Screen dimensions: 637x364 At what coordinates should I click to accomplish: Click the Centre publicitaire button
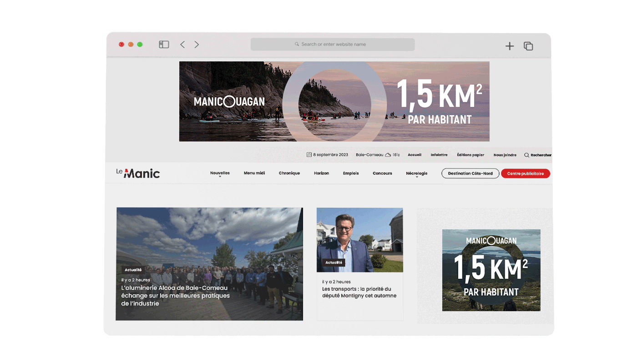[526, 173]
